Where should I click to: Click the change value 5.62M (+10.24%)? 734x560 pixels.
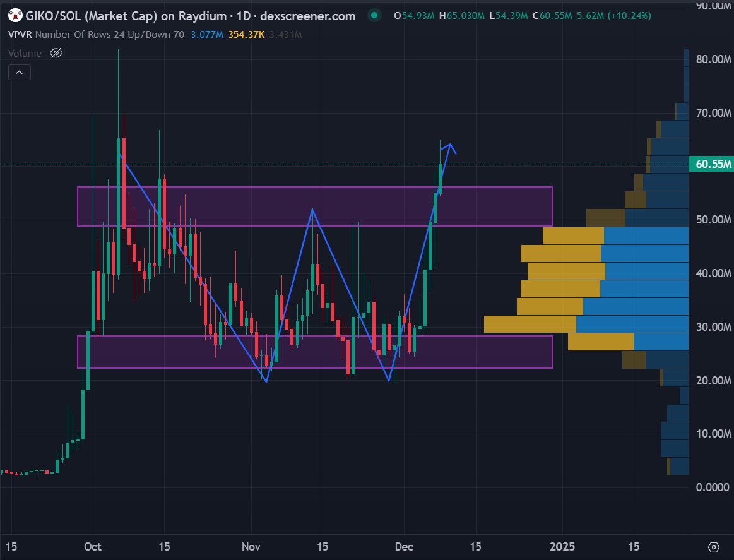tap(613, 16)
